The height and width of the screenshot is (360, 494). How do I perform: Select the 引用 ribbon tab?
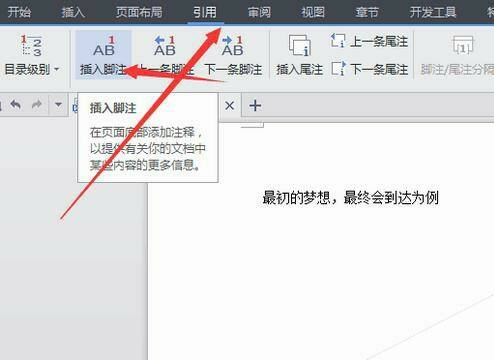(x=205, y=12)
